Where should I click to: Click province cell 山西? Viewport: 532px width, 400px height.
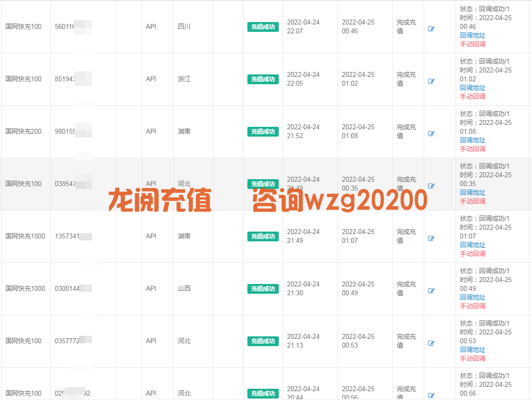[184, 288]
